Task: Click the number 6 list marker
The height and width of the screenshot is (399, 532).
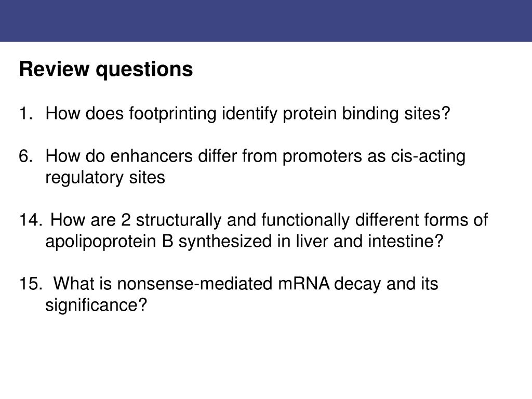Action: click(26, 156)
